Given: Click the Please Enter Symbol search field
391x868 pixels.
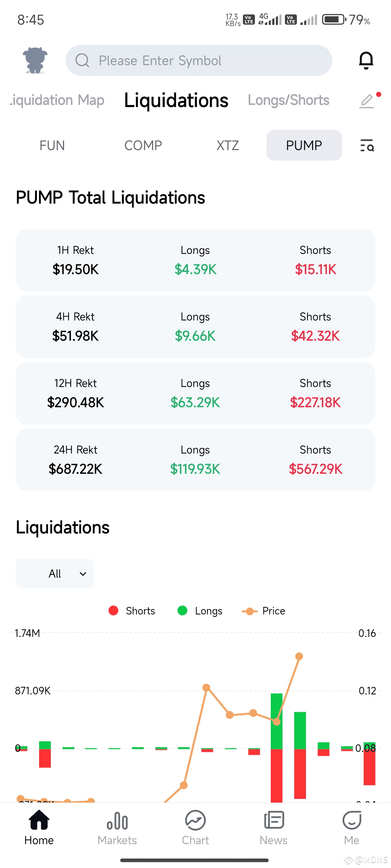Looking at the screenshot, I should click(199, 60).
